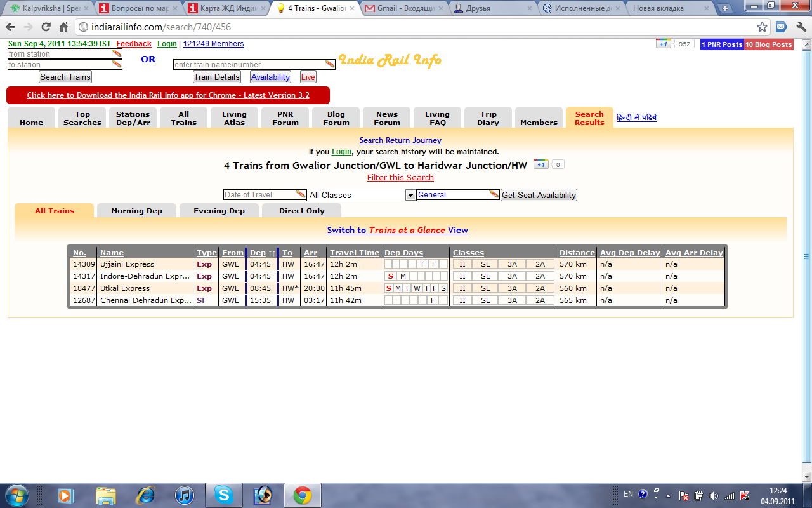Click the Filter this Search link
Viewport: 812px width, 508px height.
tap(400, 178)
